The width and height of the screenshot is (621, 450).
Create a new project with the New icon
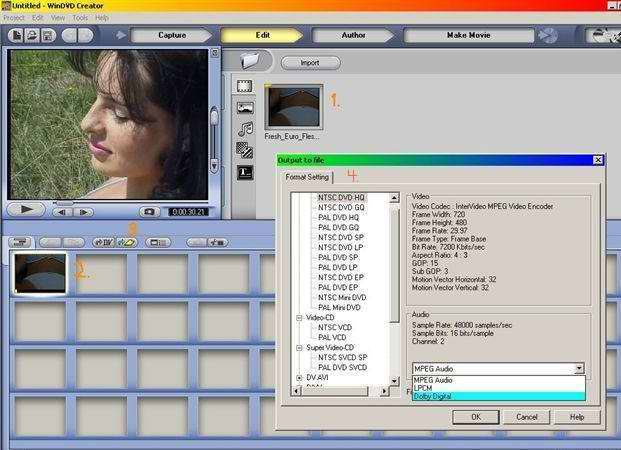(16, 35)
